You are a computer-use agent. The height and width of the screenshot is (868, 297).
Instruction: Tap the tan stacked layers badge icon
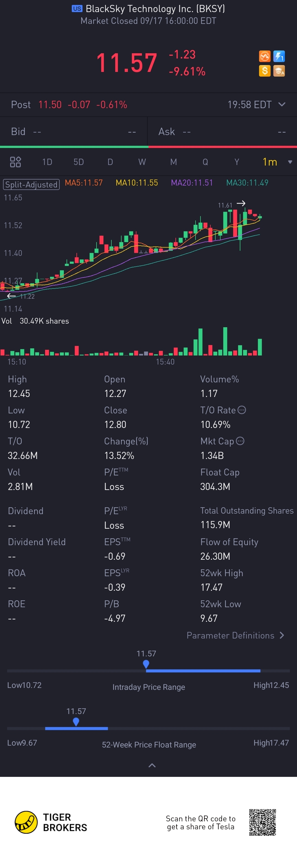[x=279, y=71]
